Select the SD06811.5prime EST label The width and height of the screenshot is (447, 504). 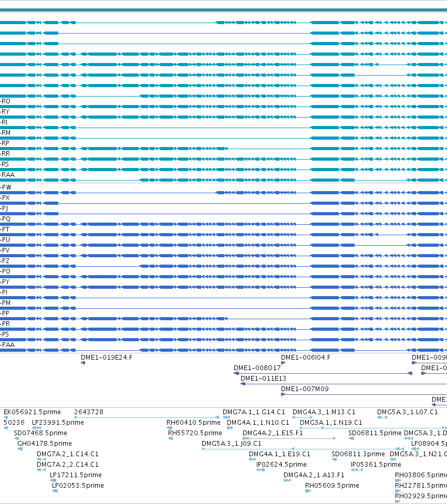pyautogui.click(x=375, y=433)
